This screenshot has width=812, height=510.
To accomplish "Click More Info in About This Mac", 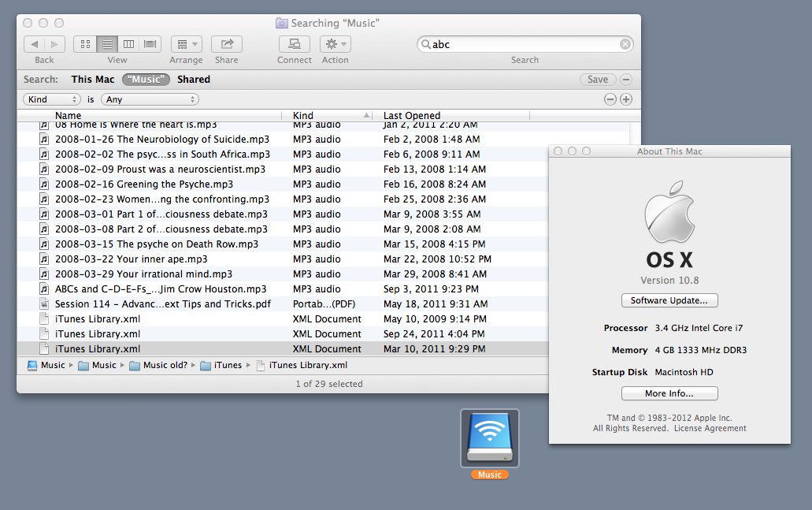I will tap(669, 393).
